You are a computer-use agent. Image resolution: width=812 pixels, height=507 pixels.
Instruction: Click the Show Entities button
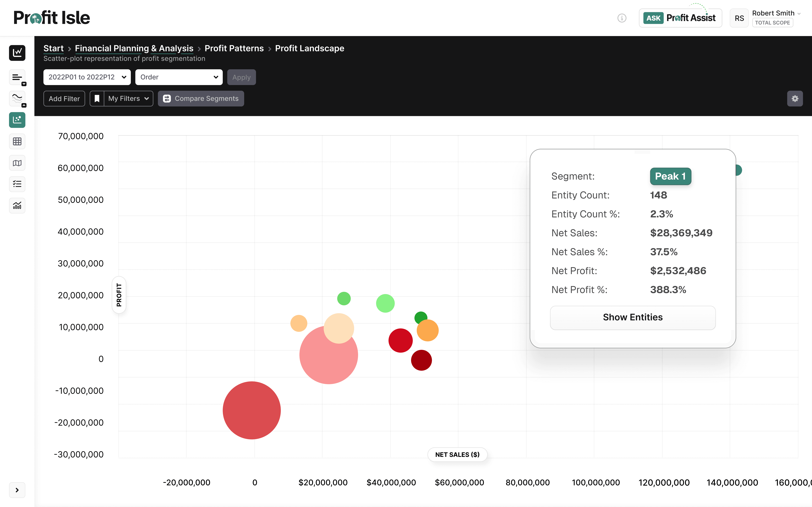pyautogui.click(x=633, y=317)
